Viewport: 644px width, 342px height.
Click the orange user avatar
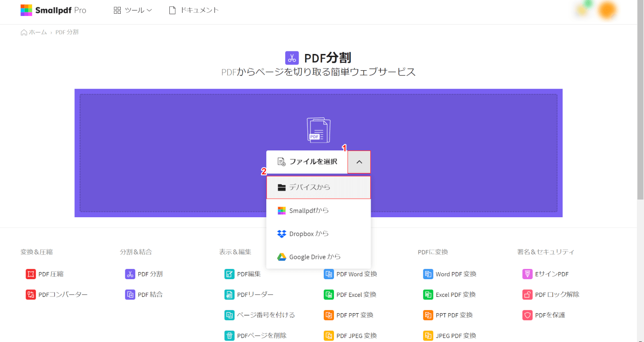(x=607, y=10)
